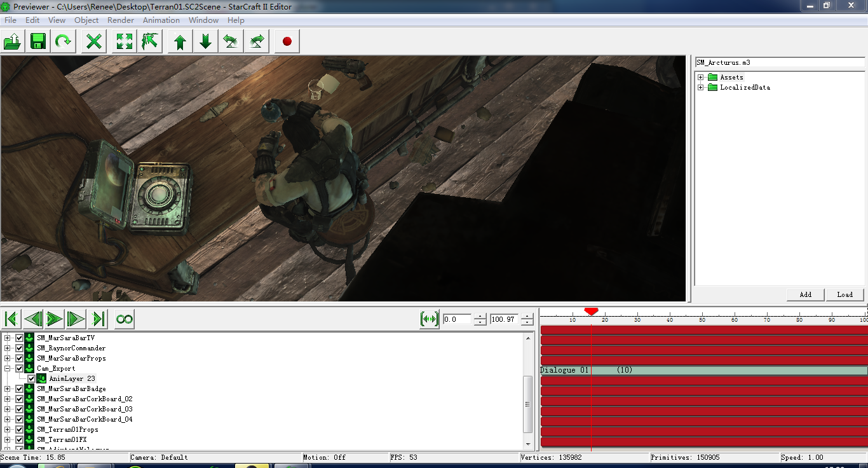
Task: Expand the SM_MarSaraBarBadge tree node
Action: [7, 389]
